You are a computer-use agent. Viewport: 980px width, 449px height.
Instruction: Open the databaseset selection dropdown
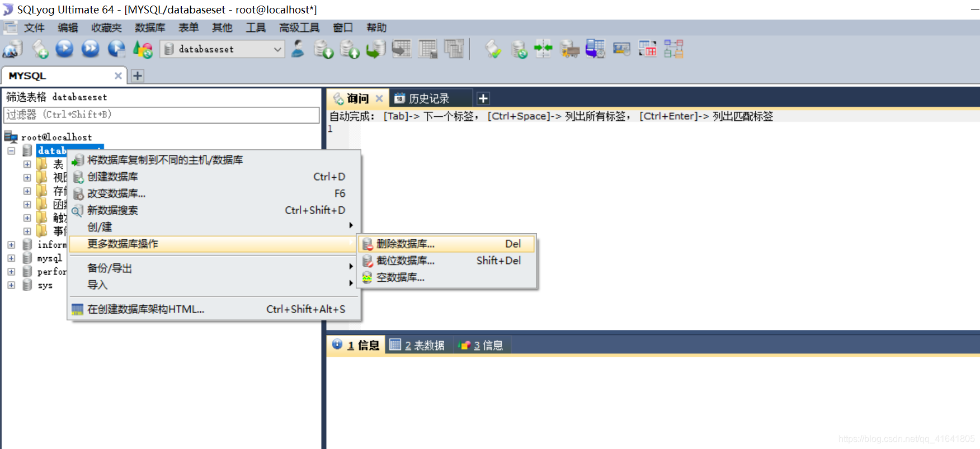pos(223,49)
